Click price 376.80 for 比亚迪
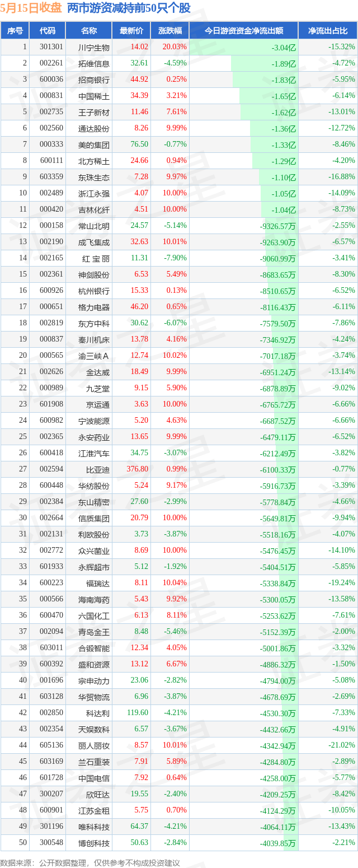The width and height of the screenshot is (358, 868). tap(138, 469)
